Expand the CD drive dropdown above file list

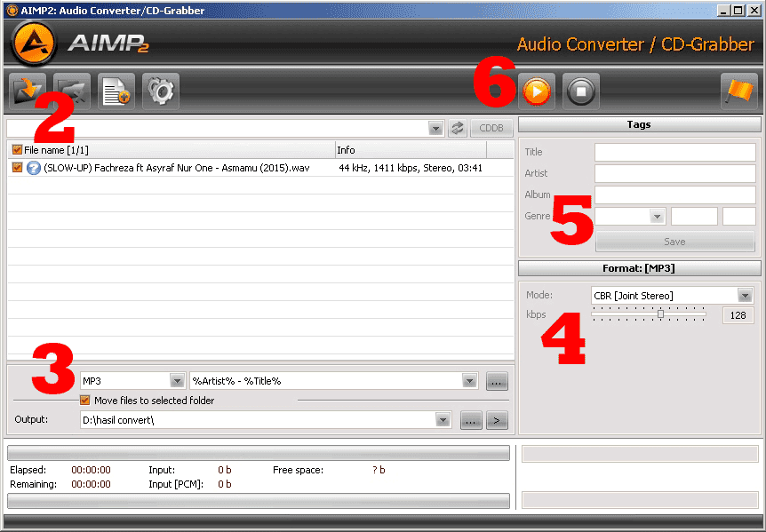coord(435,129)
